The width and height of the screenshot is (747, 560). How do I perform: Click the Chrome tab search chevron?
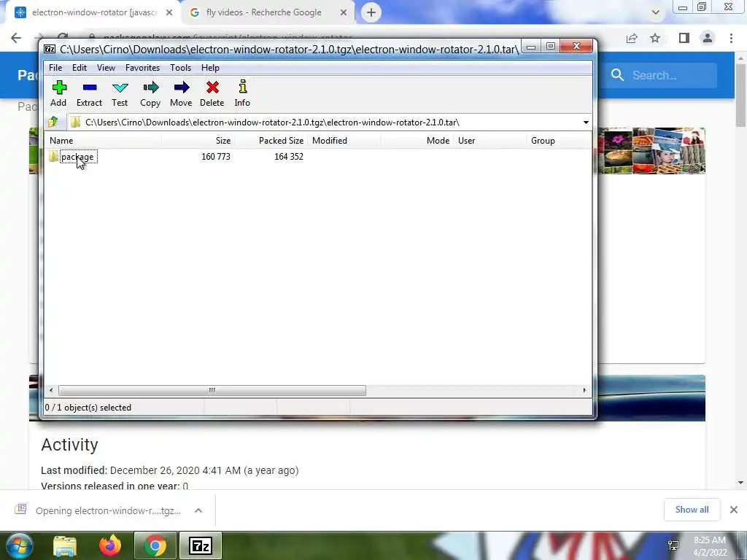656,12
